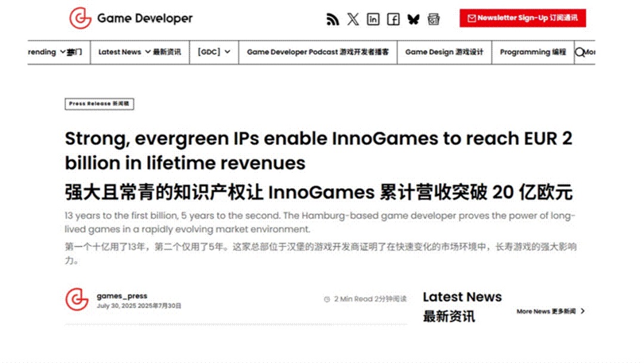Screen dimensions: 644x363
Task: Click the games_press author avatar
Action: 77,299
